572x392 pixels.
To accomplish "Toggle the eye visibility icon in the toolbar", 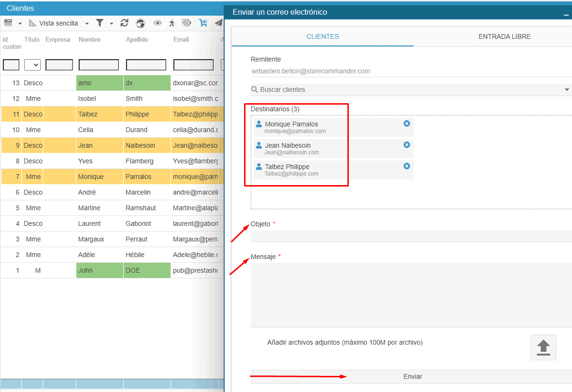I will (x=157, y=23).
